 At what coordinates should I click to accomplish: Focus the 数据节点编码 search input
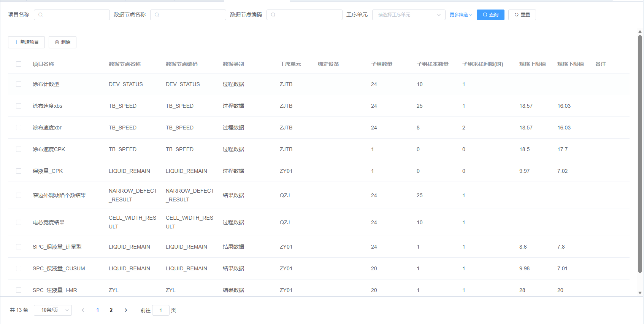point(305,15)
